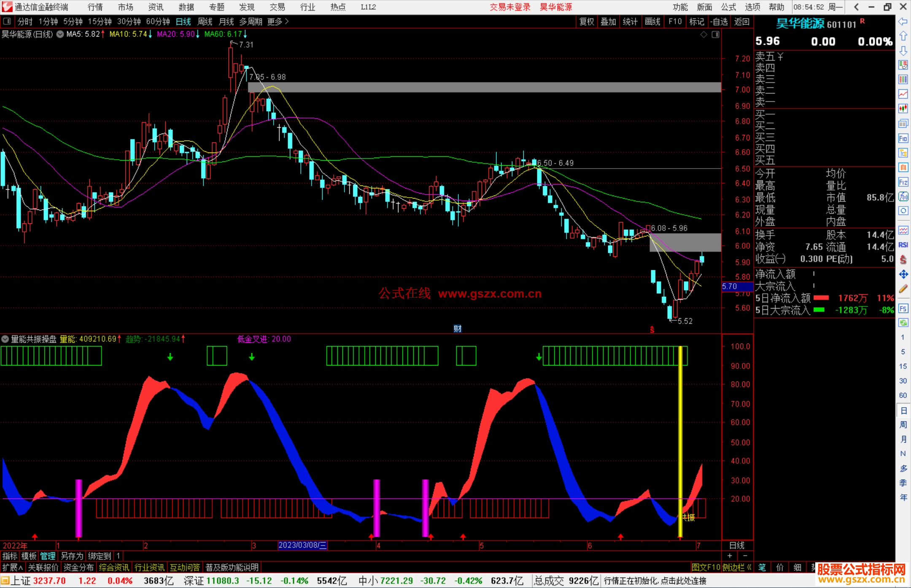The image size is (911, 588).
Task: Switch to the 资金分布 tab
Action: click(x=78, y=567)
